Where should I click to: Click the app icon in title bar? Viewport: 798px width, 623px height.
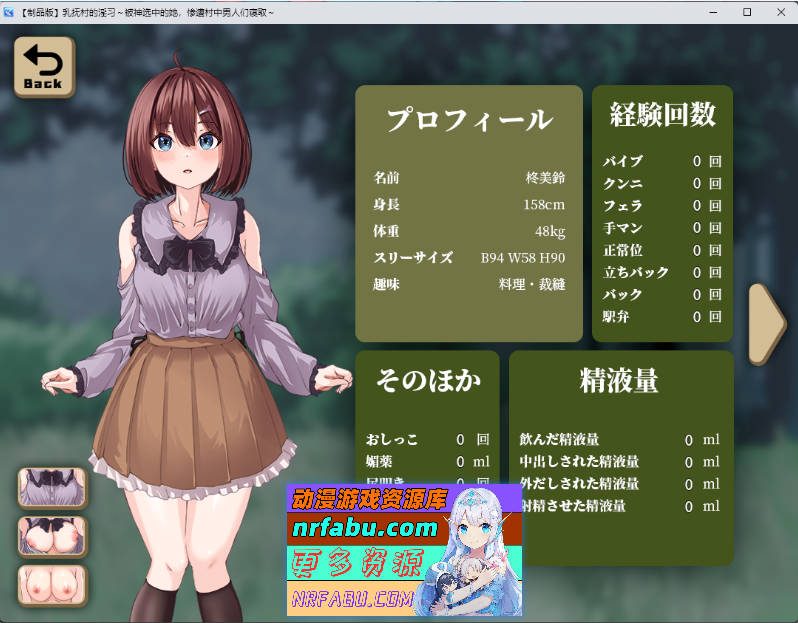pos(10,12)
